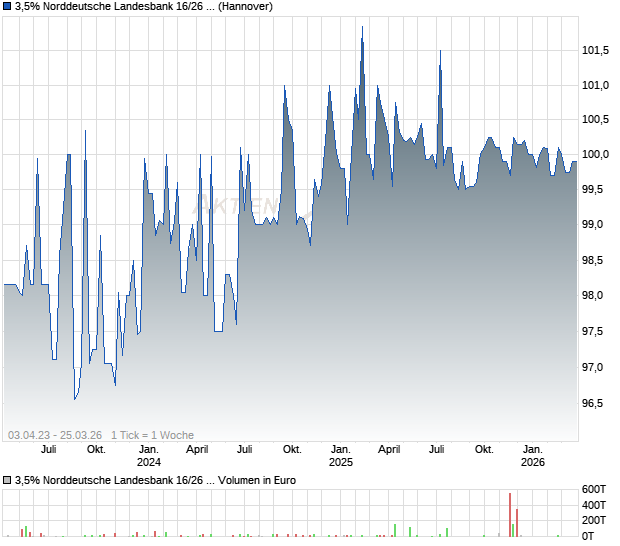Click the highest price peak above 101,5
Image resolution: width=620 pixels, height=546 pixels.
pos(361,28)
